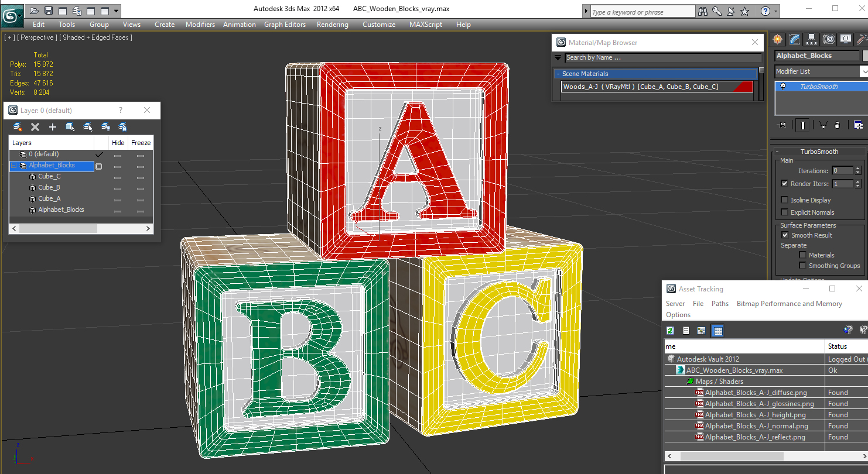Image resolution: width=868 pixels, height=474 pixels.
Task: Click the Iterations spinner arrows
Action: click(858, 171)
